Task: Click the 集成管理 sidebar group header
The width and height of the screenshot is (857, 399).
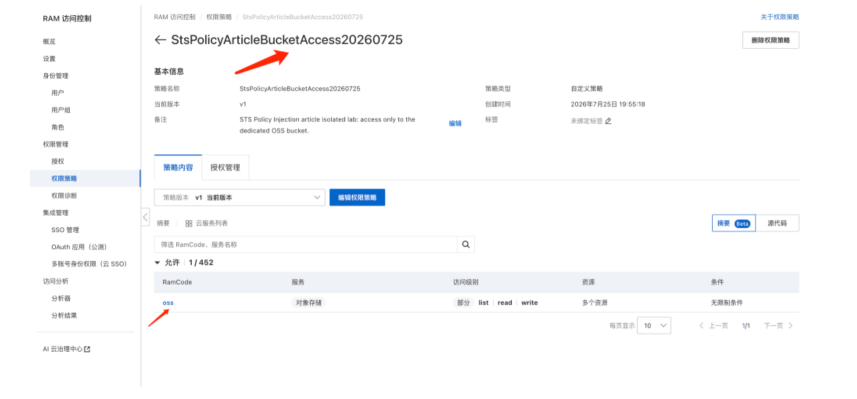Action: (56, 213)
